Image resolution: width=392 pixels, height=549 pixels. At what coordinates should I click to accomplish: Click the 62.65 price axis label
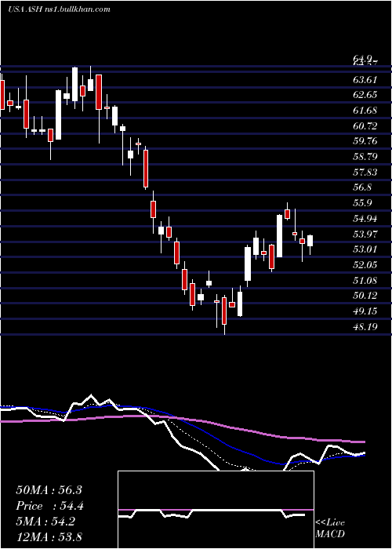pos(365,95)
